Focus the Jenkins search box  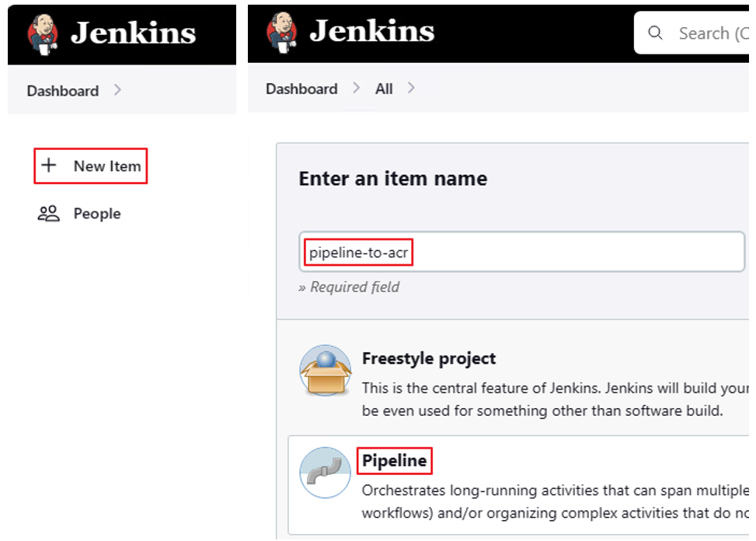pyautogui.click(x=692, y=33)
